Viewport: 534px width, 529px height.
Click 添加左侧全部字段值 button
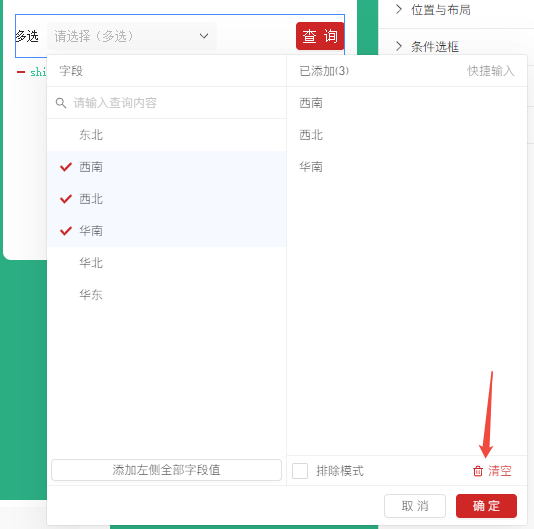pyautogui.click(x=166, y=470)
